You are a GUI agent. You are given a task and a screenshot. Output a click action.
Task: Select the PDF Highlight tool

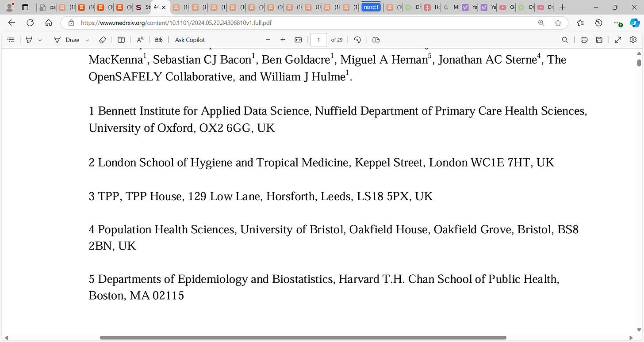point(29,40)
